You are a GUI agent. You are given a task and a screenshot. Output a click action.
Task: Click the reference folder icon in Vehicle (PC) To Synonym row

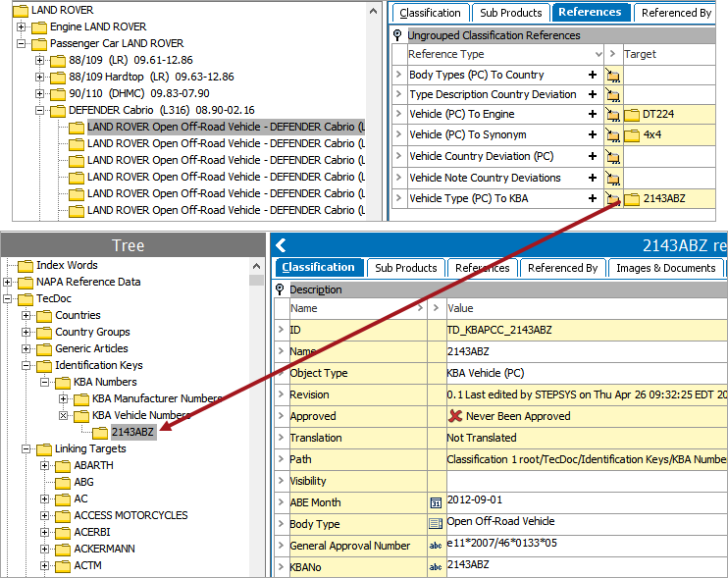click(613, 135)
